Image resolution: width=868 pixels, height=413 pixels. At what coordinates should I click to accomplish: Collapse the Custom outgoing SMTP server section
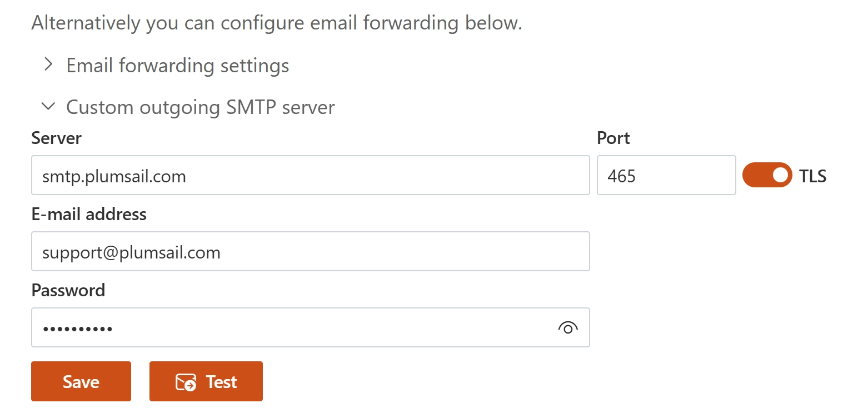(201, 107)
